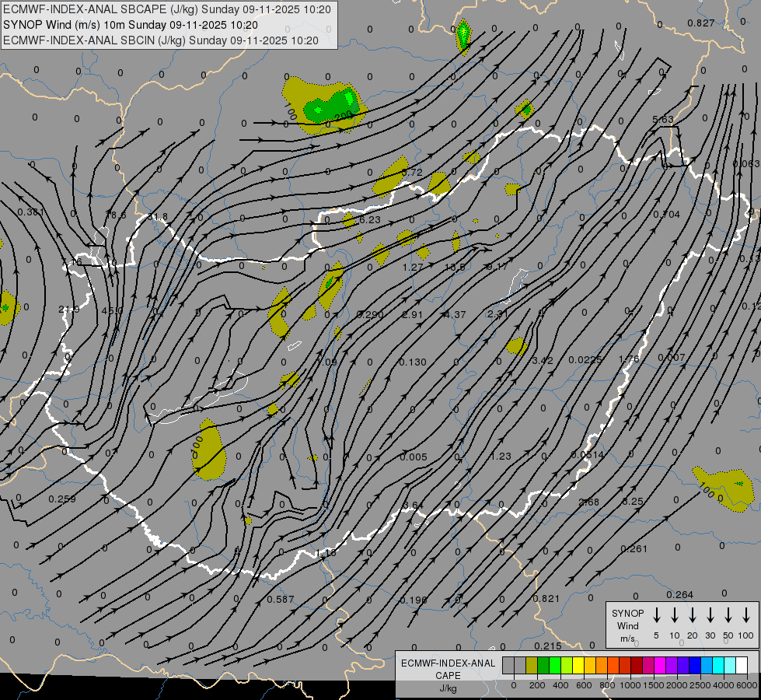This screenshot has height=700, width=761.
Task: Click the map value 0.381
Action: [x=30, y=212]
